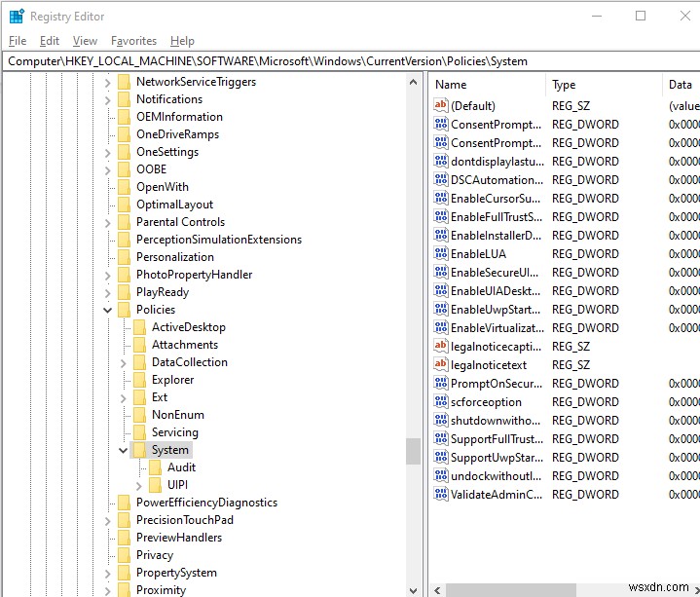Click the icon beside SupportFullTrust... value
Screen dimensions: 700x597
(441, 439)
